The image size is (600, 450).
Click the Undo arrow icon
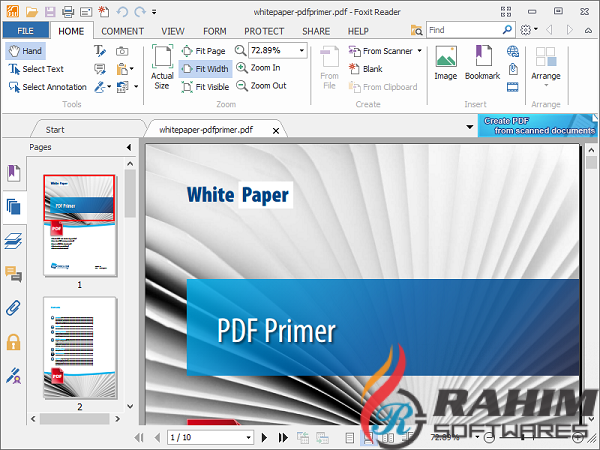point(122,12)
